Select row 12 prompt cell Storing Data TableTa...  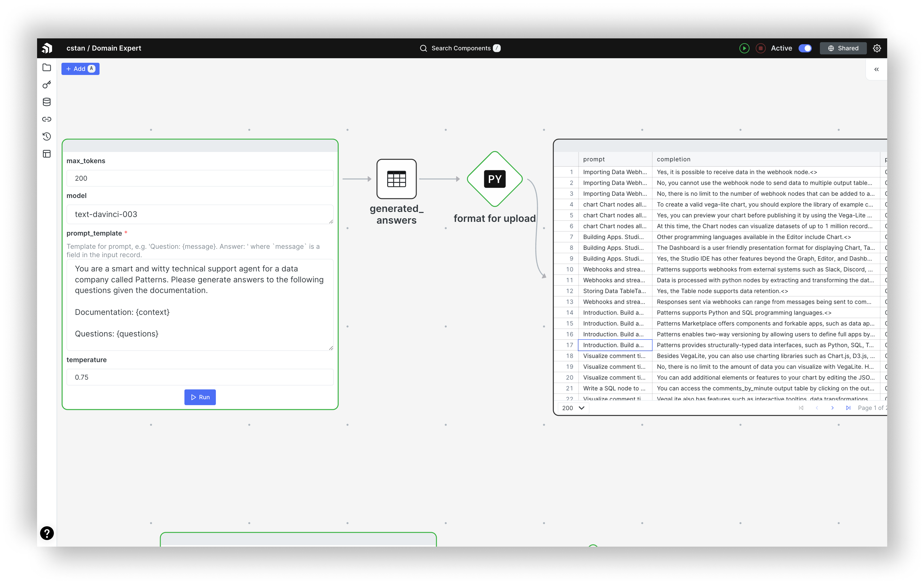615,291
